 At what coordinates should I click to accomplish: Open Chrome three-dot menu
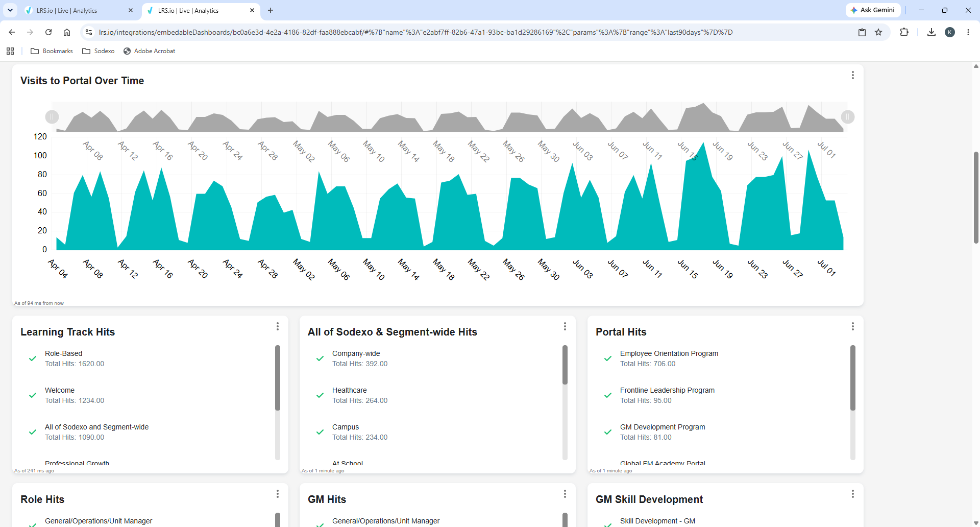point(968,32)
